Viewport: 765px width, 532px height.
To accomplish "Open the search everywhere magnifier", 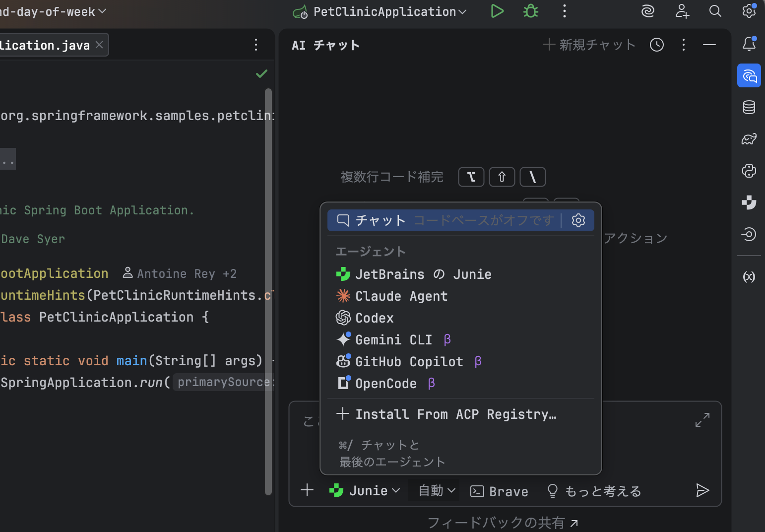I will tap(715, 11).
